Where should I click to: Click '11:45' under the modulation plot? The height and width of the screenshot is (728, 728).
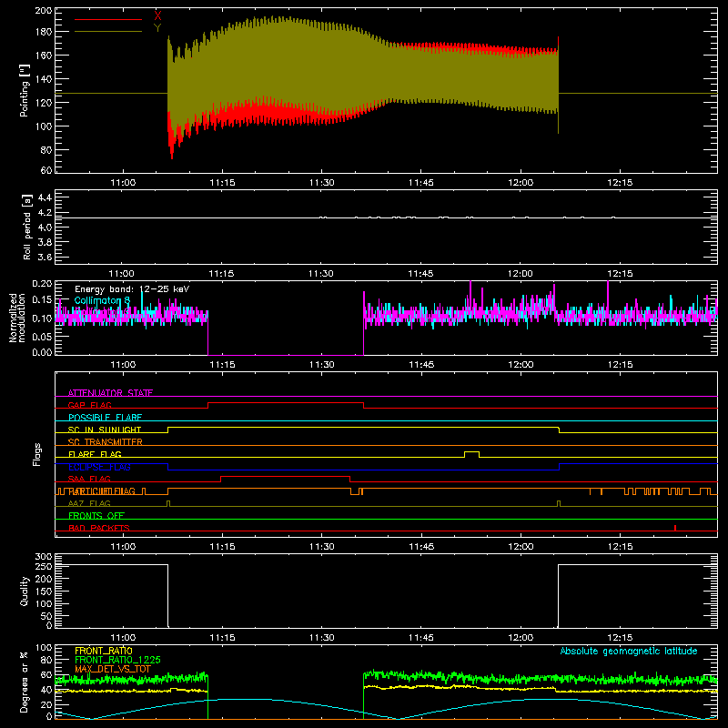coord(421,365)
